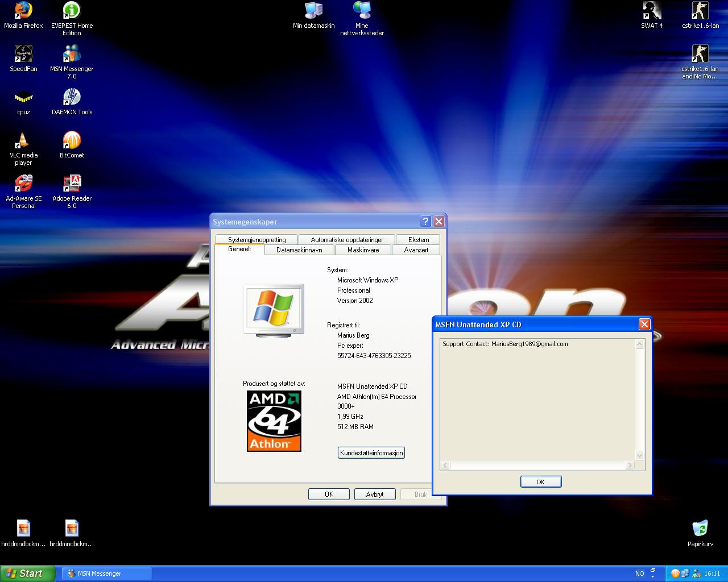Click the 'Versjon 2002' text
Image resolution: width=728 pixels, height=582 pixels.
pos(355,301)
